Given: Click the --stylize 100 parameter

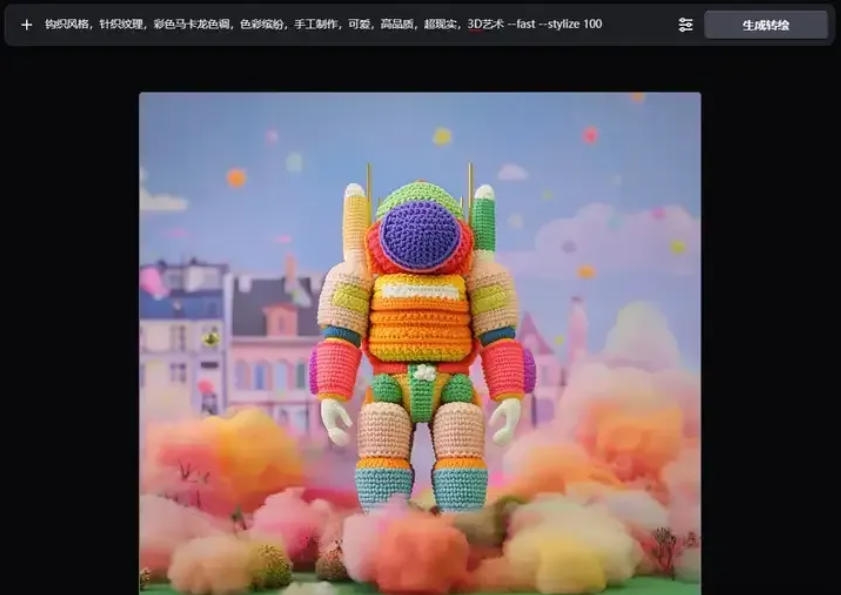Looking at the screenshot, I should click(574, 24).
